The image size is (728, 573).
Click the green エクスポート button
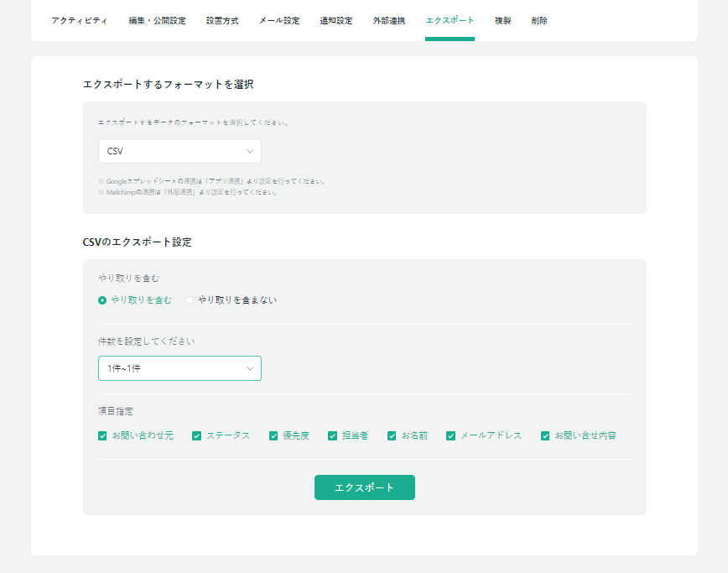point(364,487)
